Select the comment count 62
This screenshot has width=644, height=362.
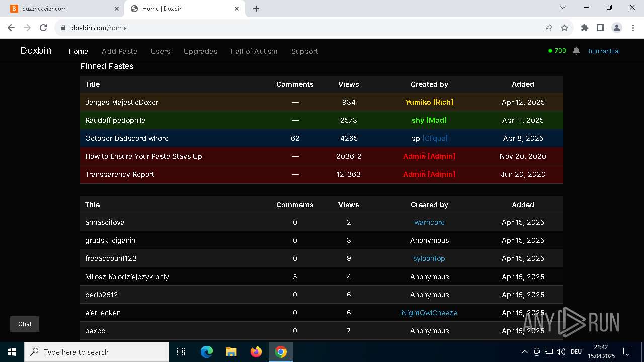295,138
